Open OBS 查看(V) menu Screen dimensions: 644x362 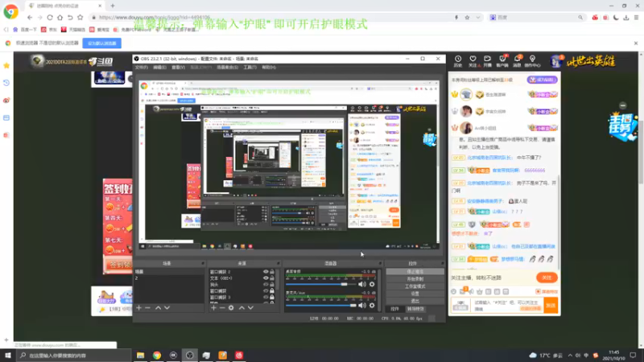click(x=178, y=68)
